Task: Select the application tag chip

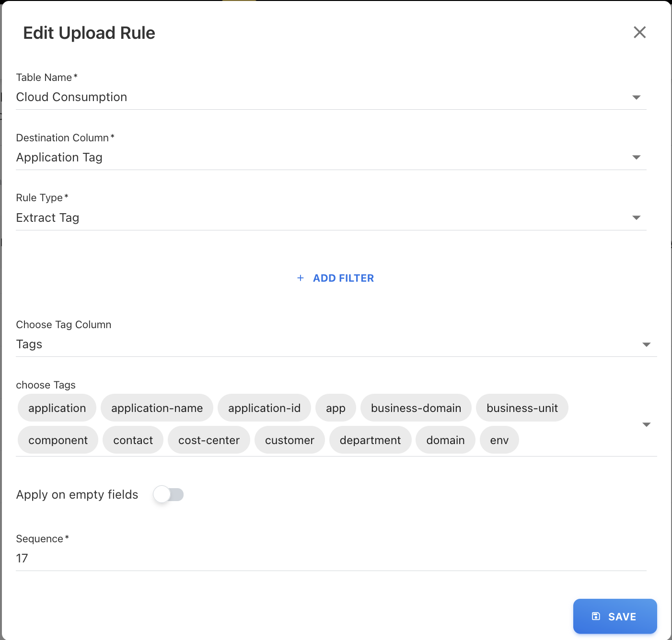Action: click(x=57, y=408)
